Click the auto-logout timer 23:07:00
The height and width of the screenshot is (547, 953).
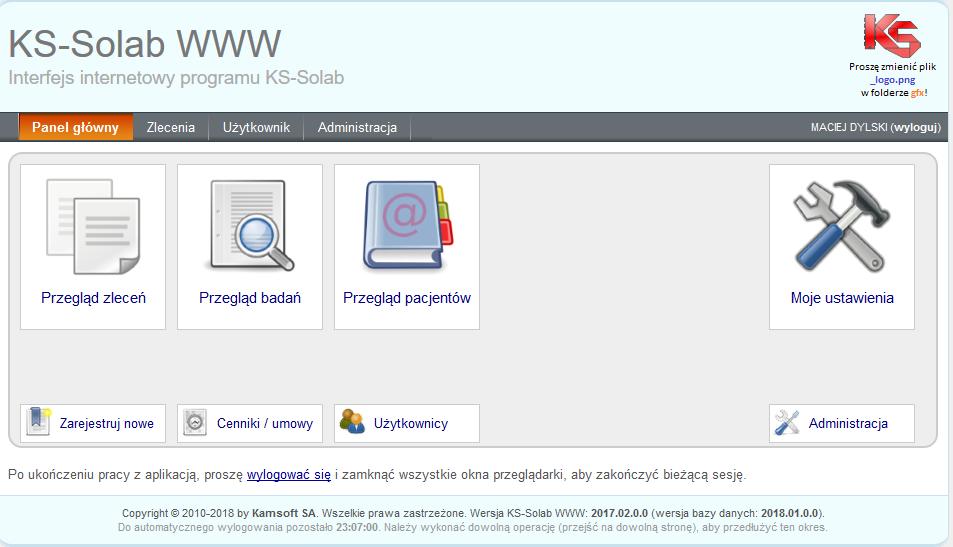point(357,527)
